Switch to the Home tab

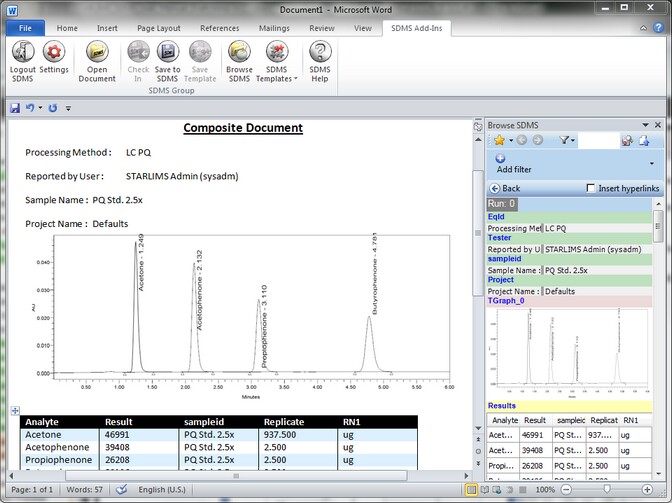point(67,28)
